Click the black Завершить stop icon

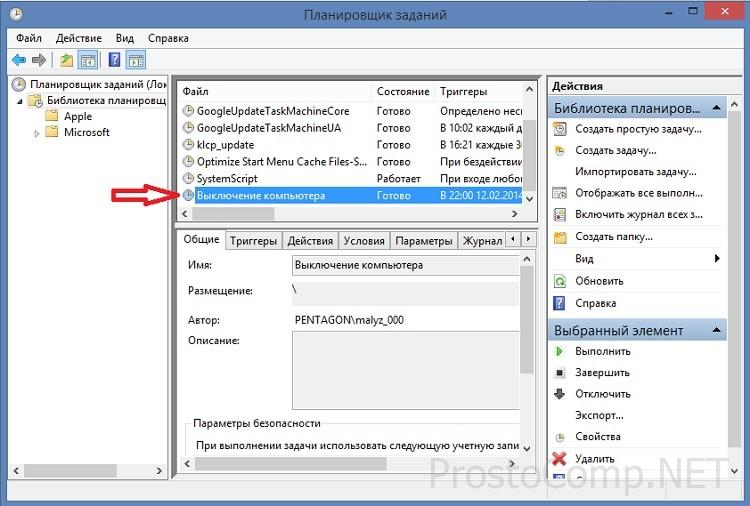(560, 373)
